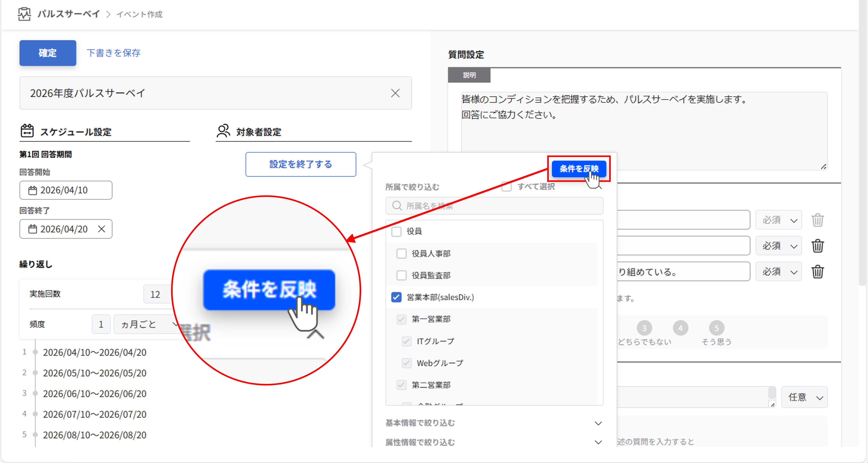Clear the survey title with X icon
This screenshot has height=463, width=868.
tap(395, 93)
